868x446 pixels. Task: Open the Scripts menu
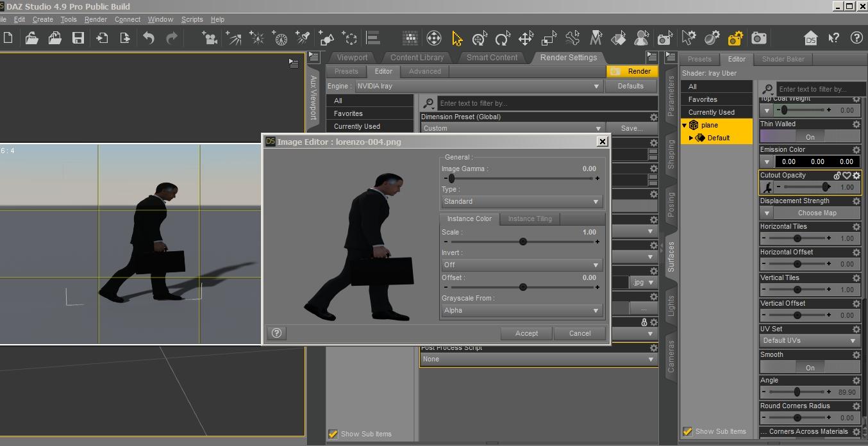(192, 19)
